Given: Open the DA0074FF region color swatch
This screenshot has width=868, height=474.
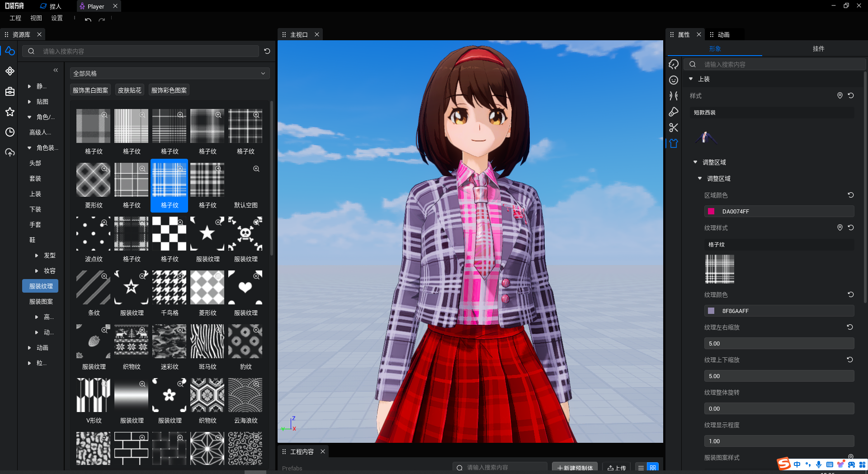Looking at the screenshot, I should (x=711, y=211).
